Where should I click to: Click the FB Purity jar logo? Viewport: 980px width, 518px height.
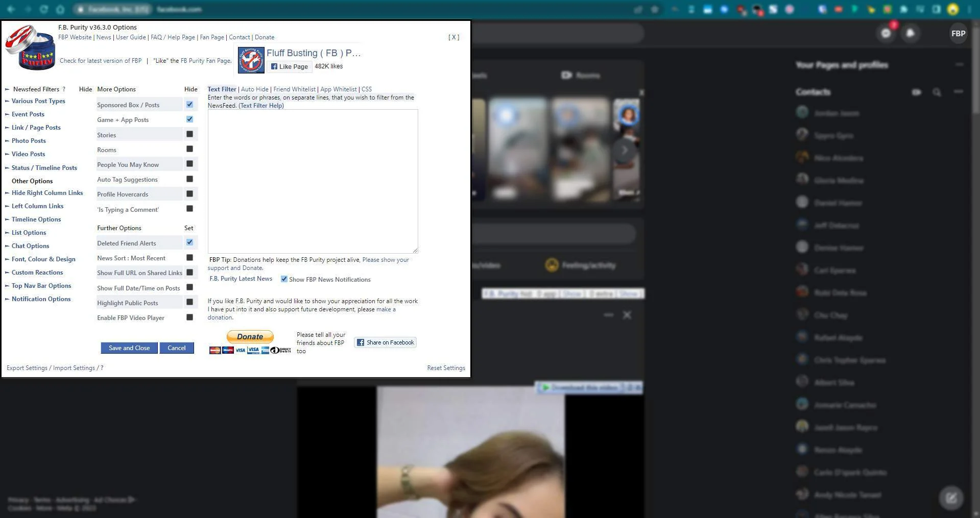30,48
